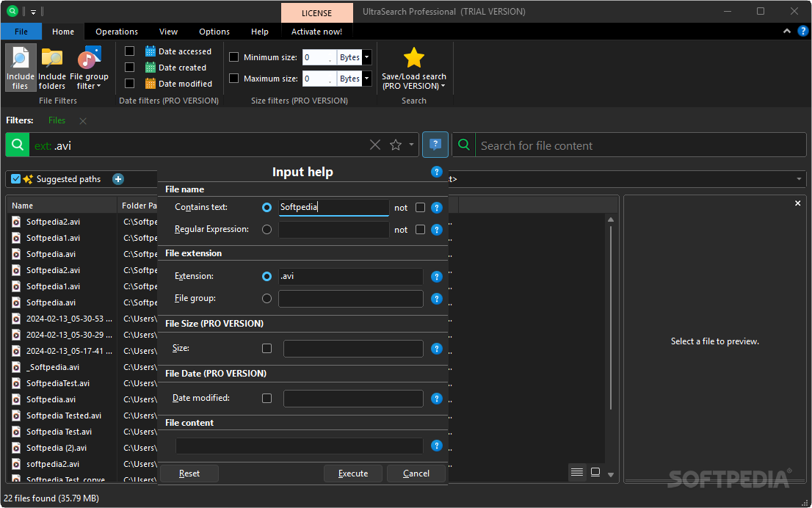Select Regular Expression radio button
The height and width of the screenshot is (508, 812).
[x=267, y=229]
